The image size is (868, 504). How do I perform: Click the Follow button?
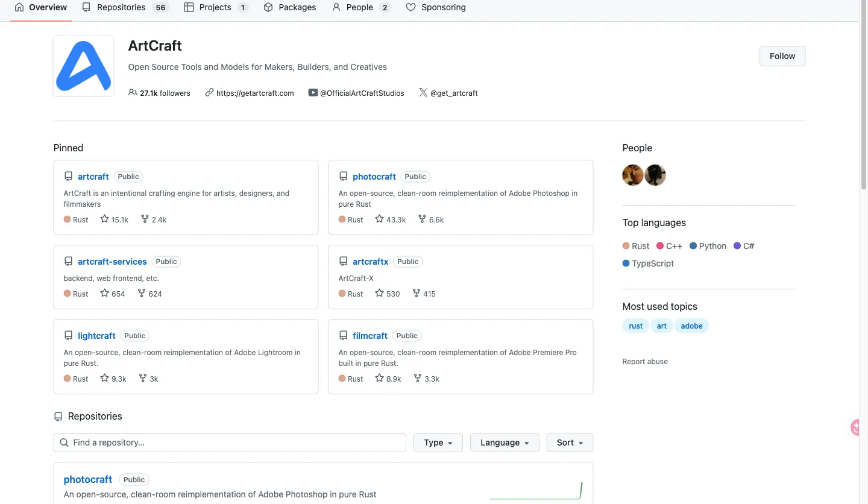pos(782,56)
